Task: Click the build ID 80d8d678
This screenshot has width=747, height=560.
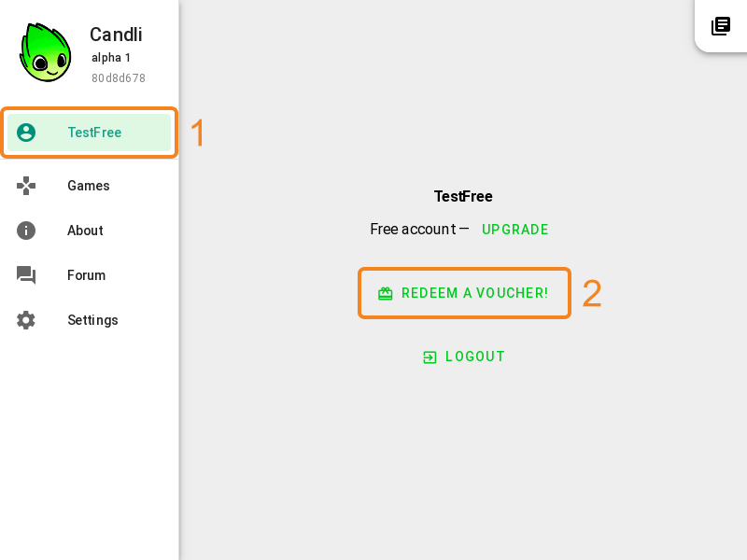Action: coord(119,78)
